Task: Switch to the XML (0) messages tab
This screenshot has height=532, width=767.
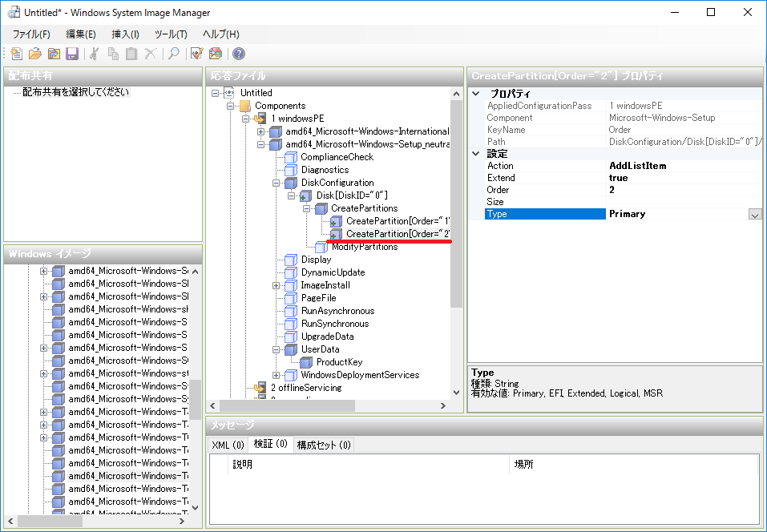Action: (228, 445)
